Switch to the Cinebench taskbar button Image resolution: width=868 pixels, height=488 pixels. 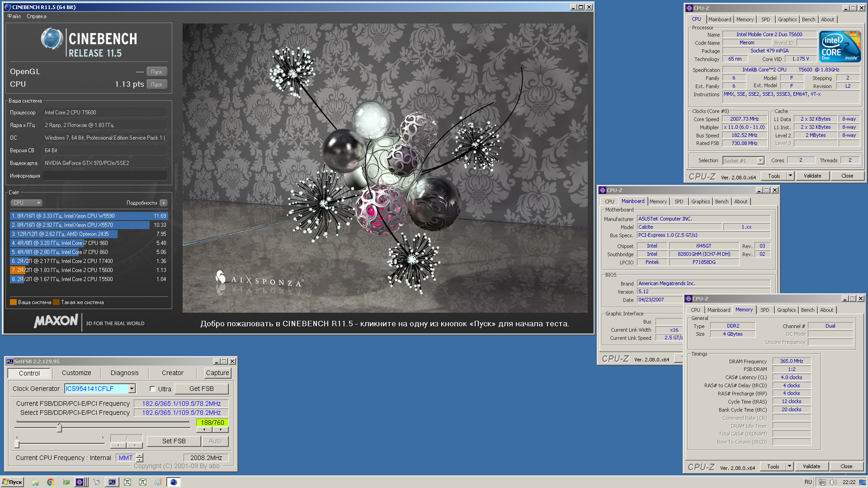(x=174, y=482)
